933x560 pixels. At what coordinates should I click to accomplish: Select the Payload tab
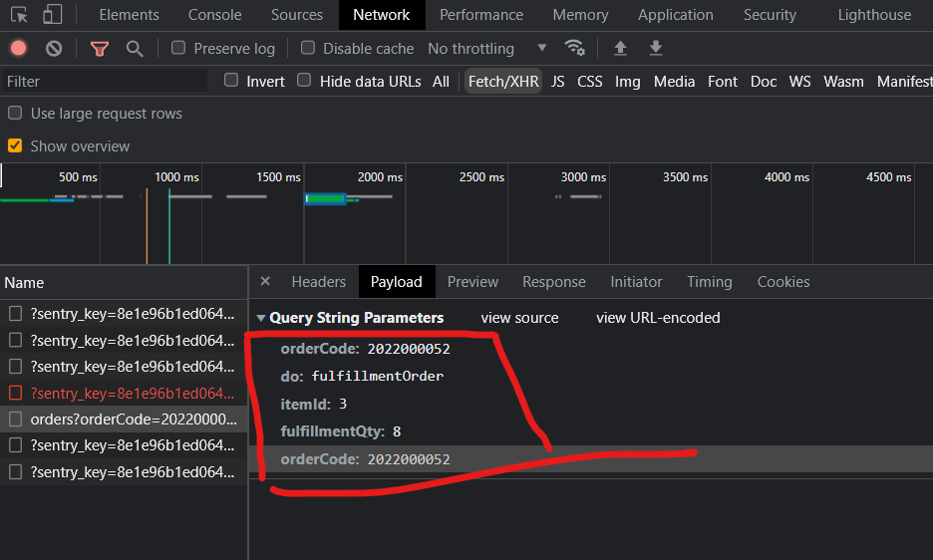[397, 281]
